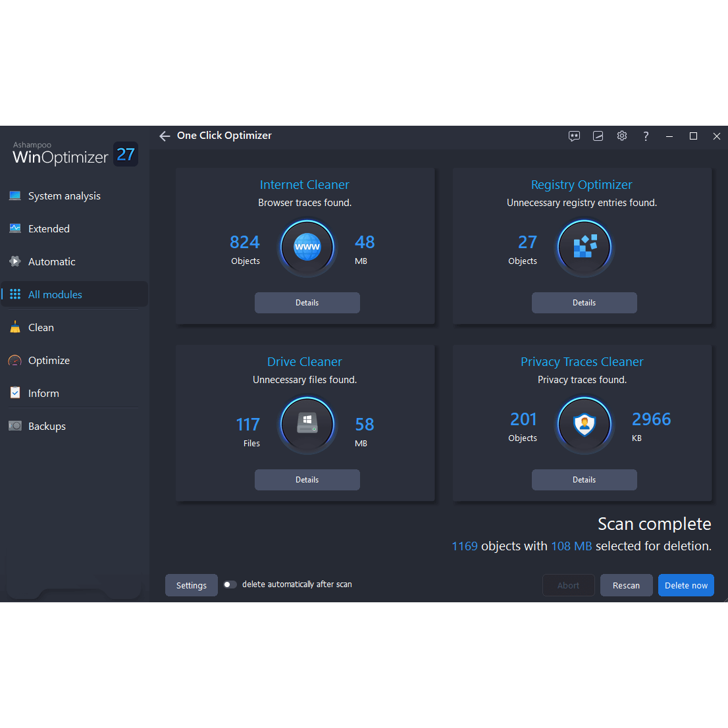Click the 108 MB total size

coord(571,546)
